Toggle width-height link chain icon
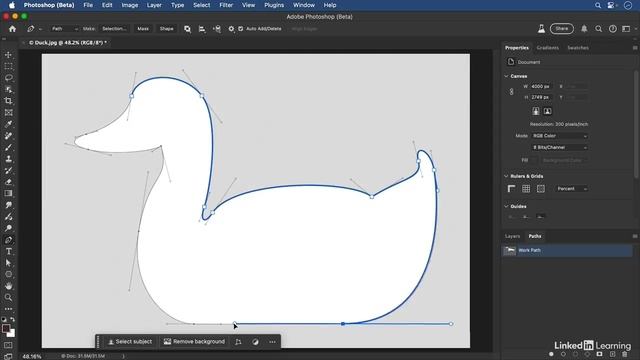The image size is (640, 360). point(511,92)
